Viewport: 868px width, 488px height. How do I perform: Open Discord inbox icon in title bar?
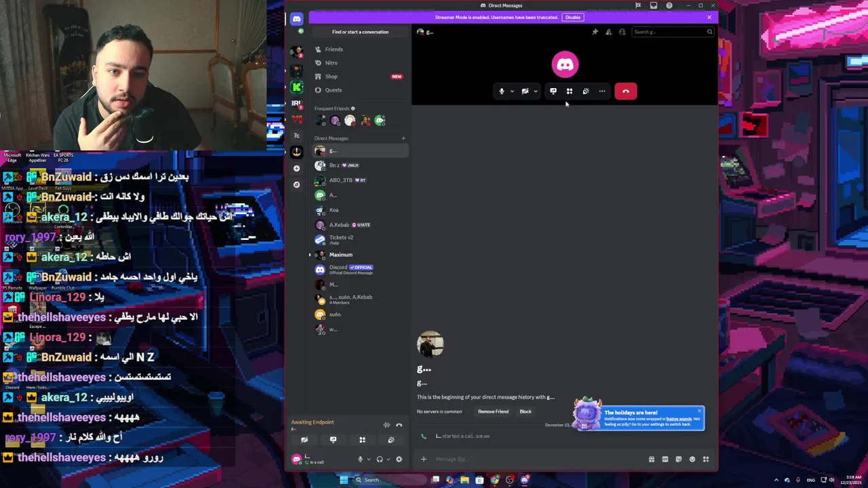point(654,5)
